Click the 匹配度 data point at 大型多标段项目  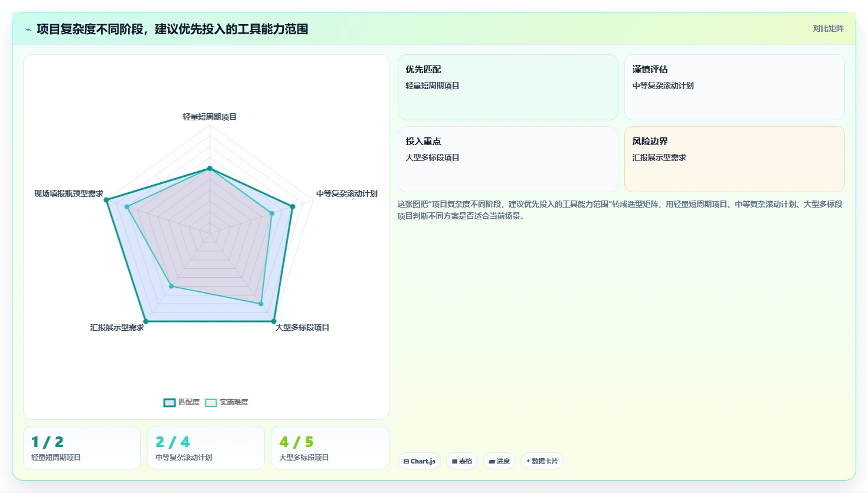point(274,321)
